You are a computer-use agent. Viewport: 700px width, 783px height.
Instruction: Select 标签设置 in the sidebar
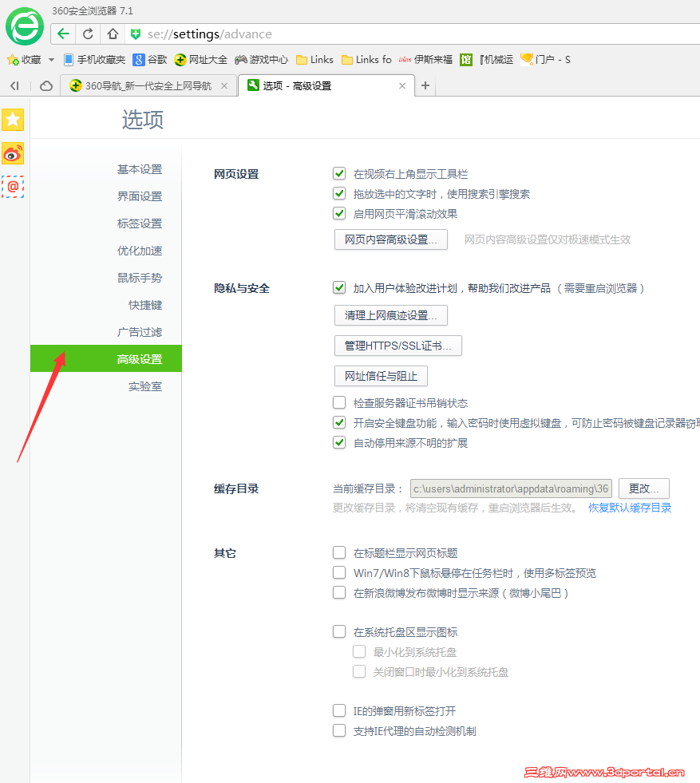(x=140, y=223)
